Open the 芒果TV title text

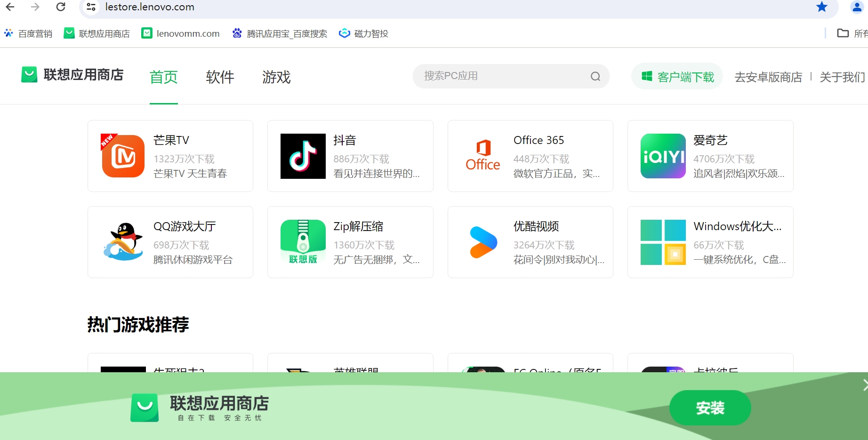(171, 140)
